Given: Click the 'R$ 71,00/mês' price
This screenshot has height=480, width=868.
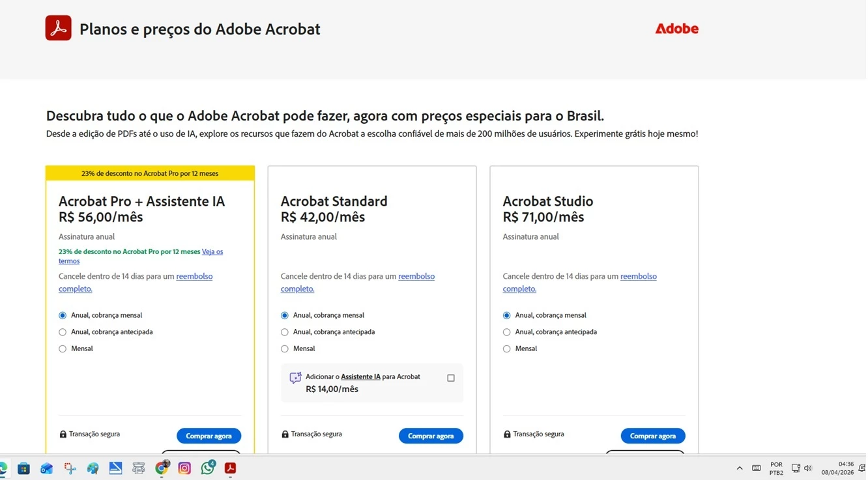Looking at the screenshot, I should [x=543, y=217].
